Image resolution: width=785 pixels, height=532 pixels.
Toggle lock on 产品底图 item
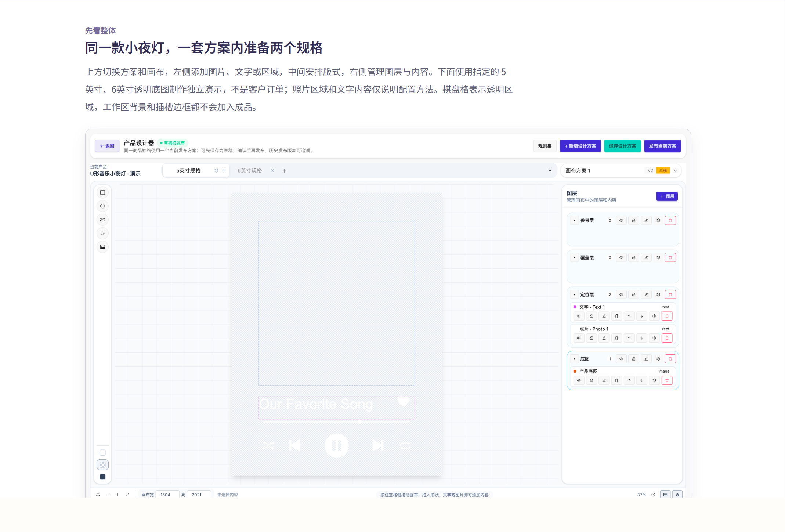[591, 380]
